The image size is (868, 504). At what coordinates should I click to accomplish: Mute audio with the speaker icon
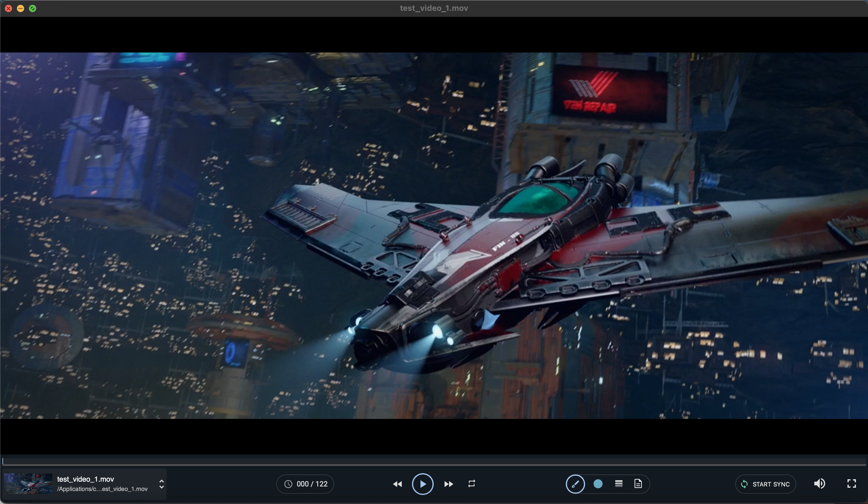819,484
